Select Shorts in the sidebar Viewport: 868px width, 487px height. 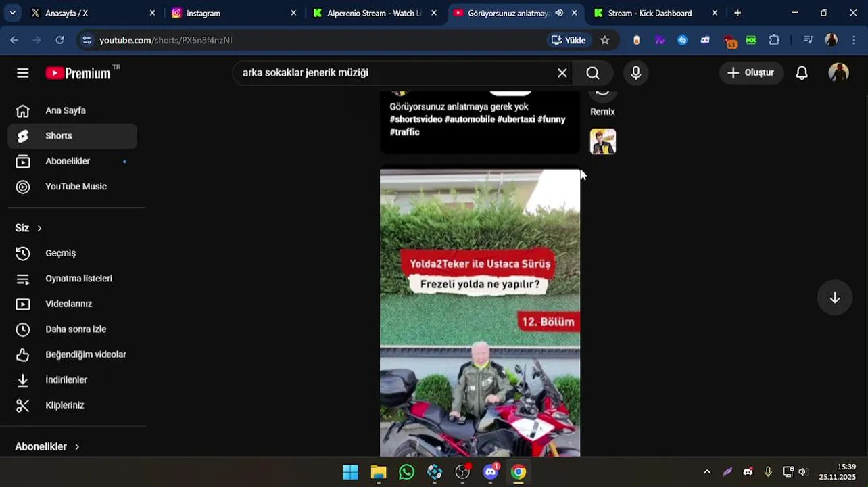72,136
